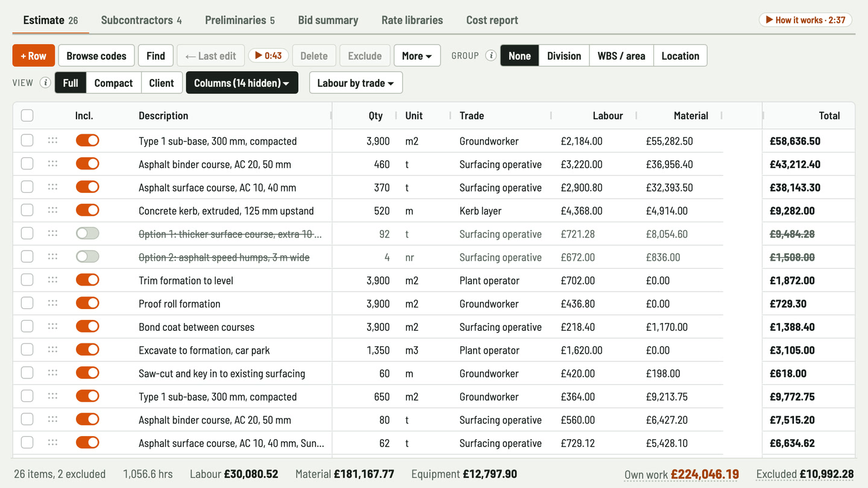Open the Cost report tab
Screen dimensions: 868x488
(492, 20)
